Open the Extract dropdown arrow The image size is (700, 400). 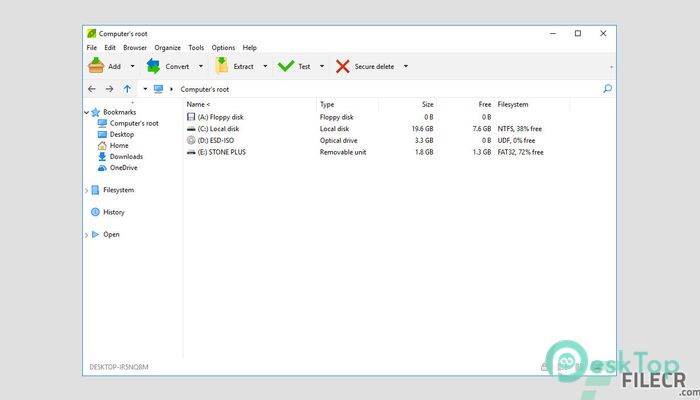click(x=265, y=66)
